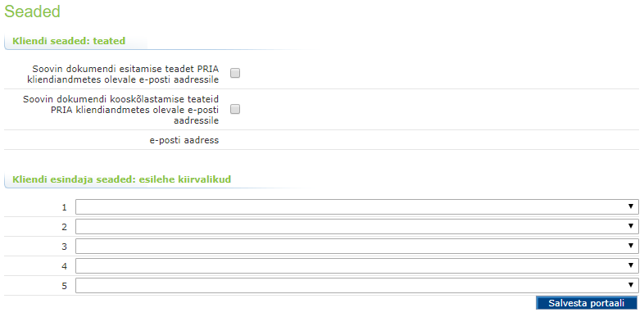Click the empty value area beside e-posti aadress

point(431,140)
